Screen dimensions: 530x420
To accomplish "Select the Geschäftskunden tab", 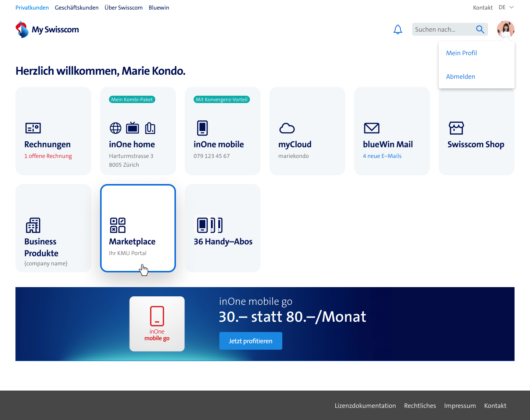I will pos(77,7).
